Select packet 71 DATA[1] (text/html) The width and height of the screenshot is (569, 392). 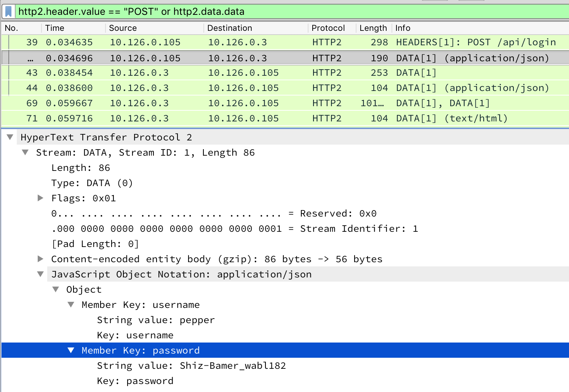pos(285,118)
